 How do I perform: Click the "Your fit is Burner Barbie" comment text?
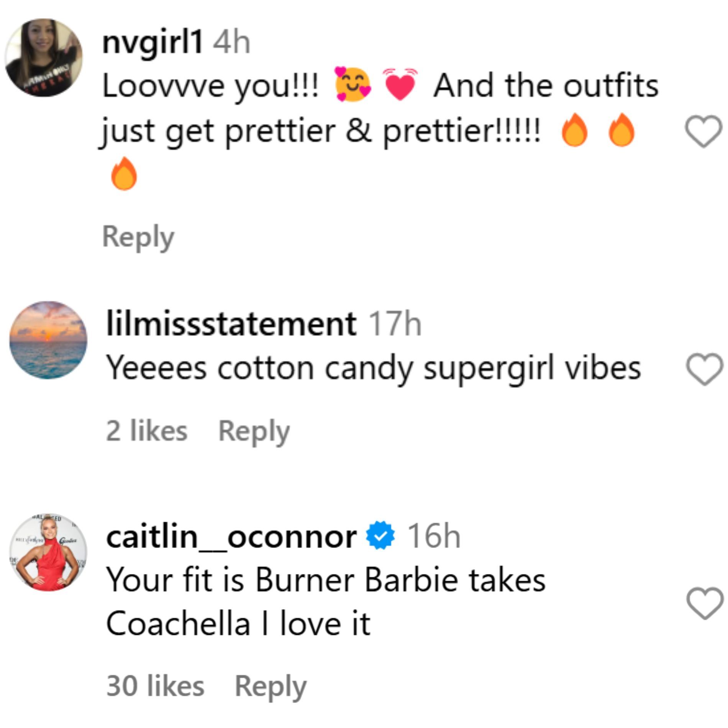pos(325,580)
